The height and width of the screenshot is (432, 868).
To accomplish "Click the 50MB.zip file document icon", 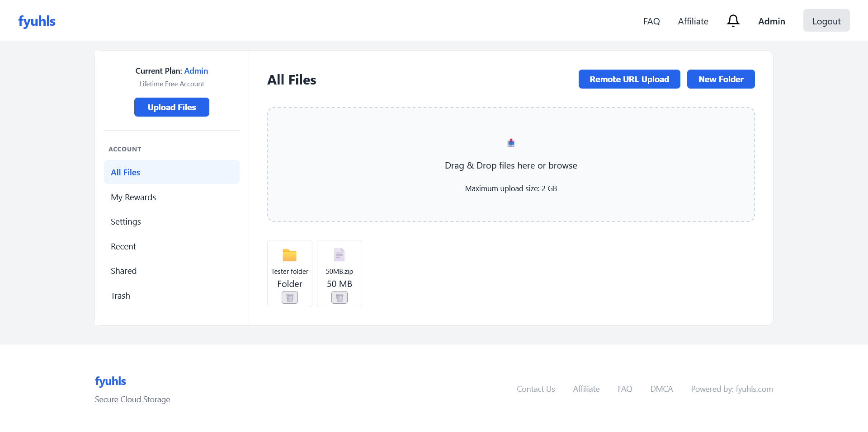I will [x=340, y=255].
